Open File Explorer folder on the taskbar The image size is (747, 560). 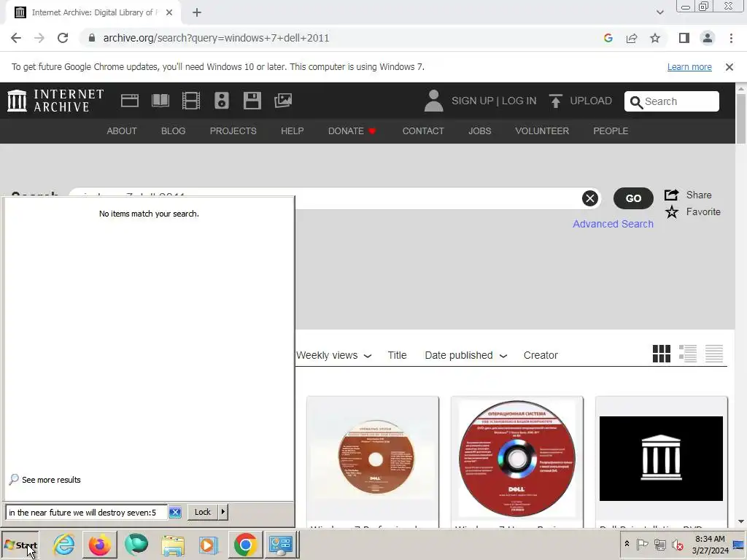pyautogui.click(x=173, y=544)
